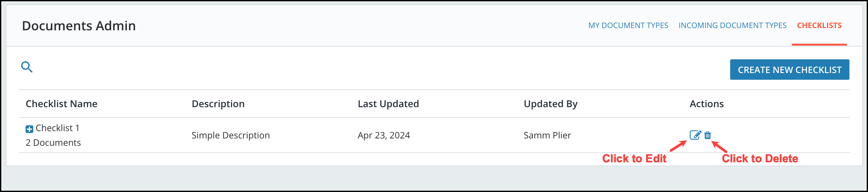Select the Checklists tab
868x192 pixels.
click(x=819, y=26)
